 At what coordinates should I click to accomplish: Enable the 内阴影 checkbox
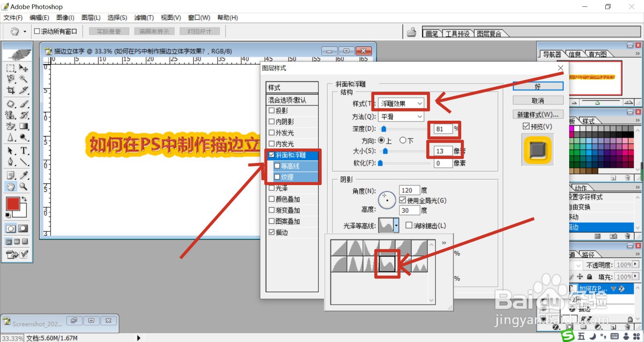272,121
